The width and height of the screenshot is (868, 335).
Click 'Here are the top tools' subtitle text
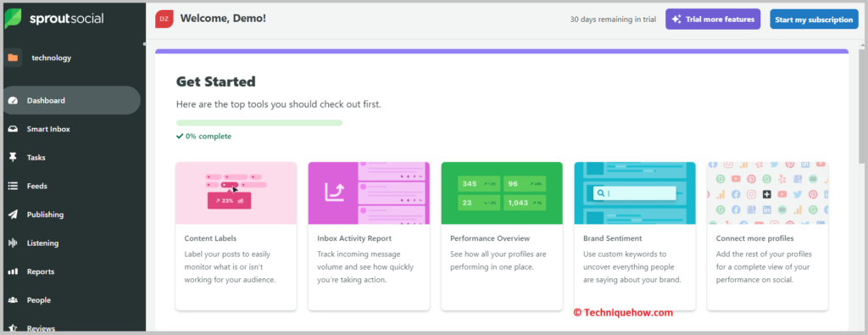(278, 104)
